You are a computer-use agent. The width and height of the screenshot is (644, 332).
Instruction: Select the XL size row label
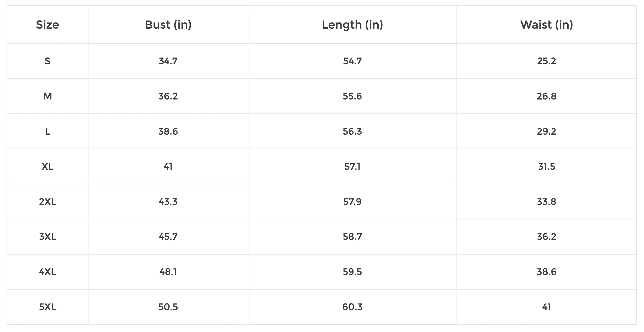(x=47, y=167)
